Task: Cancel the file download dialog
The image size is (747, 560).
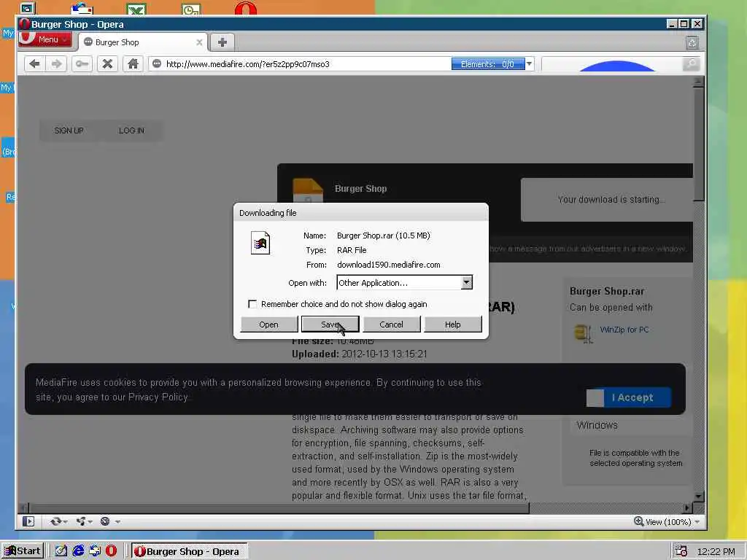Action: (391, 324)
